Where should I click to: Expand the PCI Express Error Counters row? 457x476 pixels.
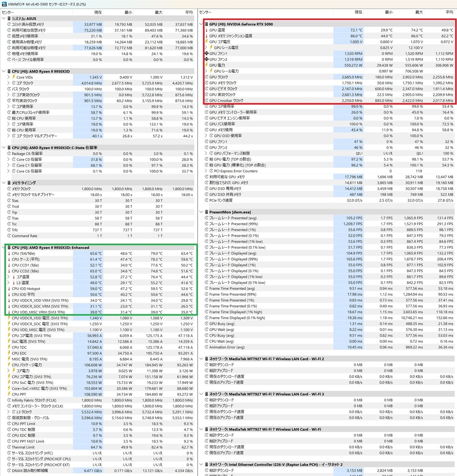pos(206,171)
